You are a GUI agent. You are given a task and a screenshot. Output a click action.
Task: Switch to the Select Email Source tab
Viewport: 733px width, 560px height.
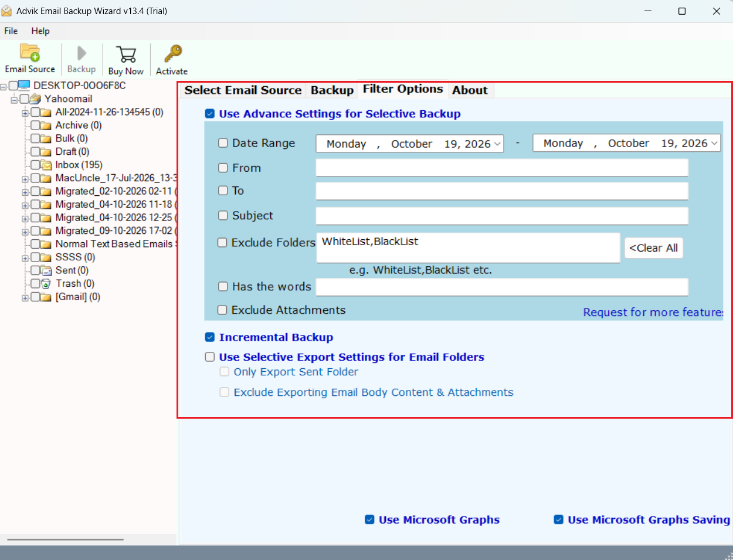point(243,90)
